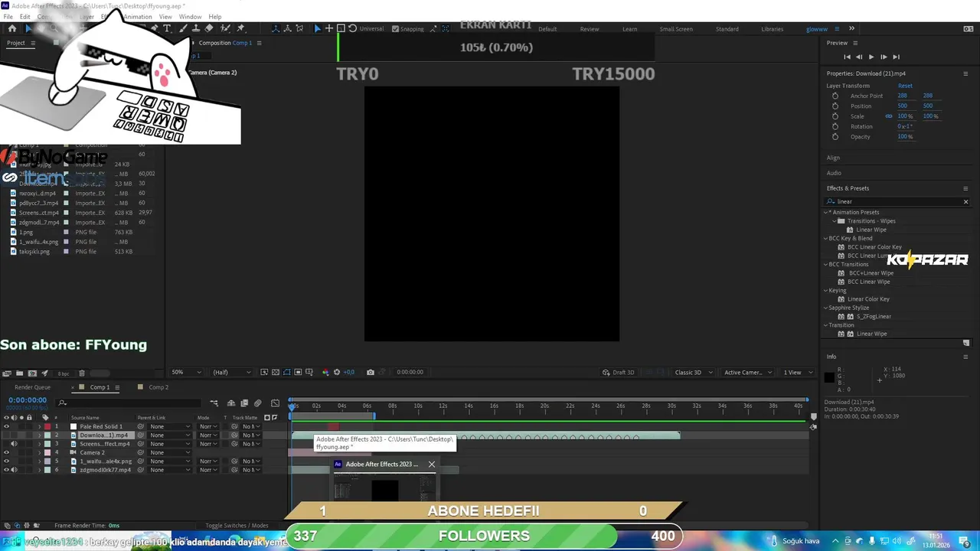
Task: Jump to first frame in Preview
Action: [x=847, y=57]
